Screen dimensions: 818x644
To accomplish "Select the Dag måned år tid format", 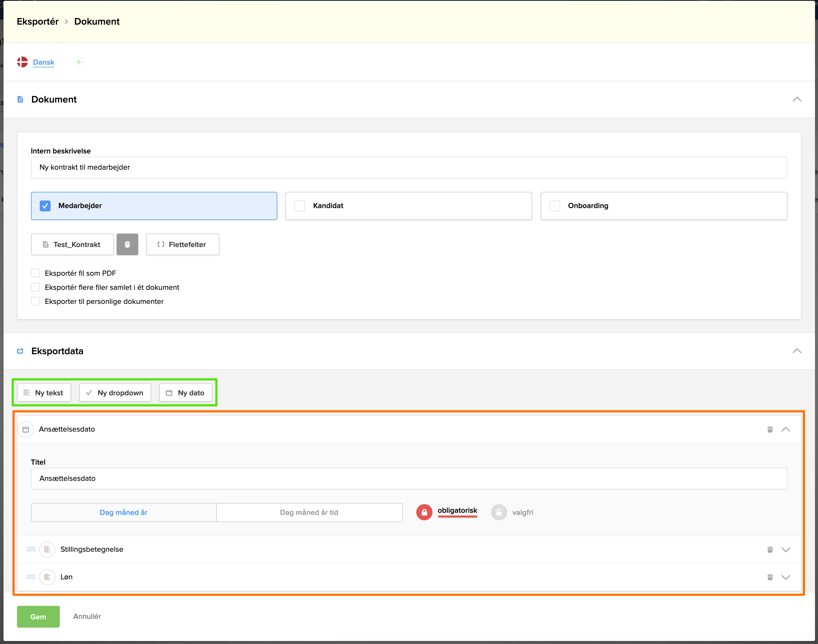I will 309,512.
